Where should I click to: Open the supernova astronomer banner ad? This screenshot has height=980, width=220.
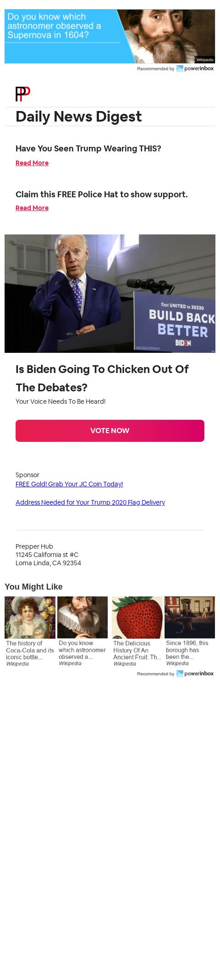(x=110, y=36)
